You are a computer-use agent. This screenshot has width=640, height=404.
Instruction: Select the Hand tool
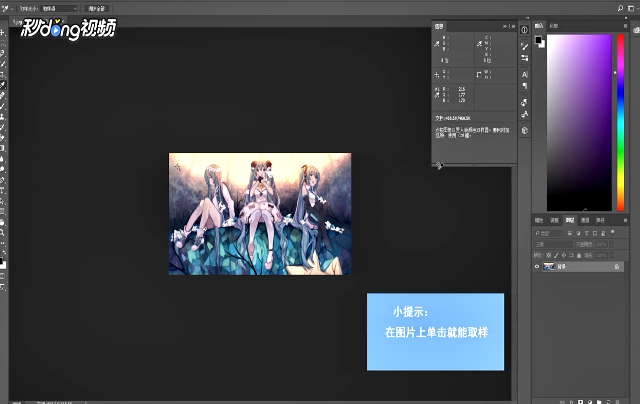(2, 222)
